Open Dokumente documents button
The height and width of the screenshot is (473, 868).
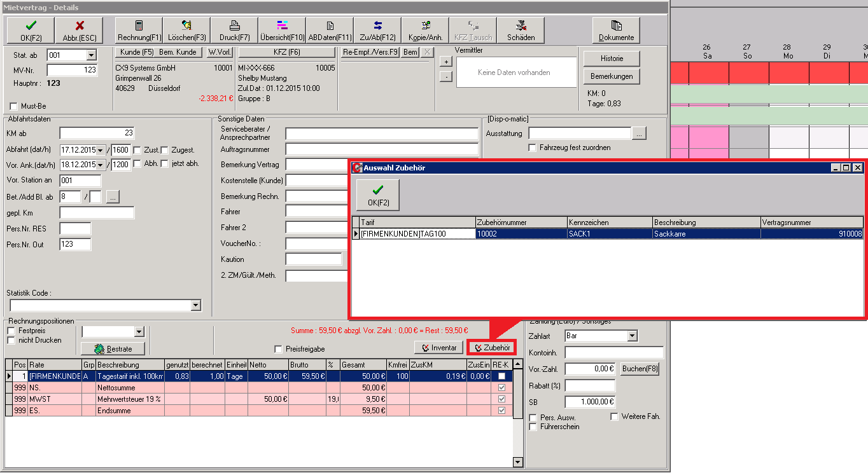click(616, 30)
